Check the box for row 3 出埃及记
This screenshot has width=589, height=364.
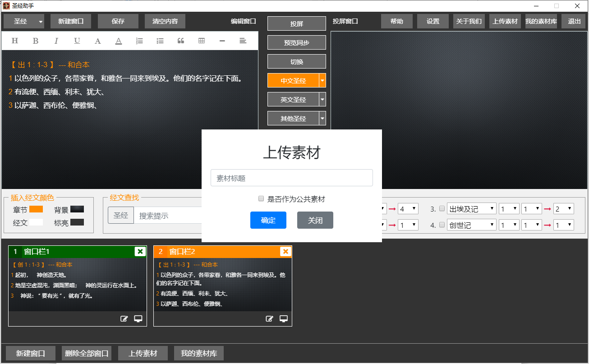(442, 209)
